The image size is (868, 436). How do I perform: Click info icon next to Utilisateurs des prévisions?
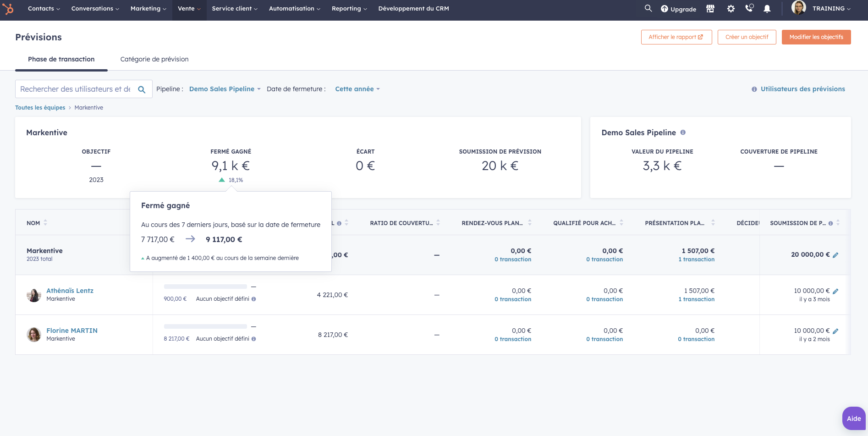[x=754, y=89]
